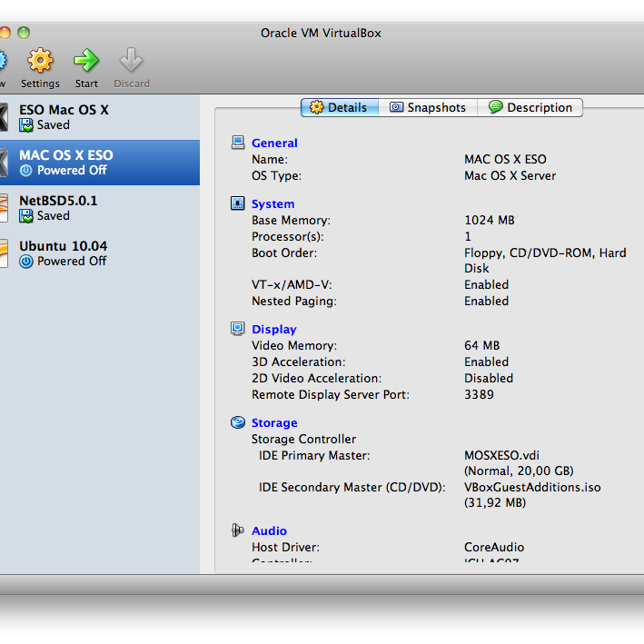644x644 pixels.
Task: Open the Display settings heading link
Action: pos(274,329)
